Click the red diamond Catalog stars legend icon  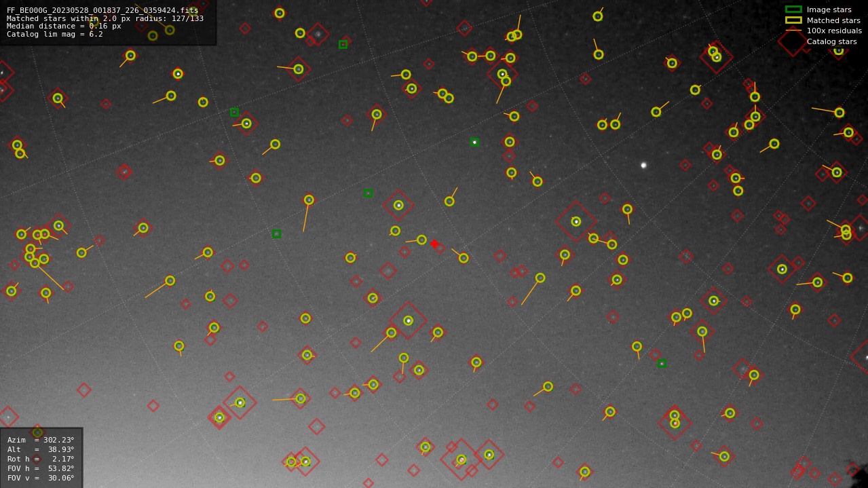pyautogui.click(x=793, y=41)
